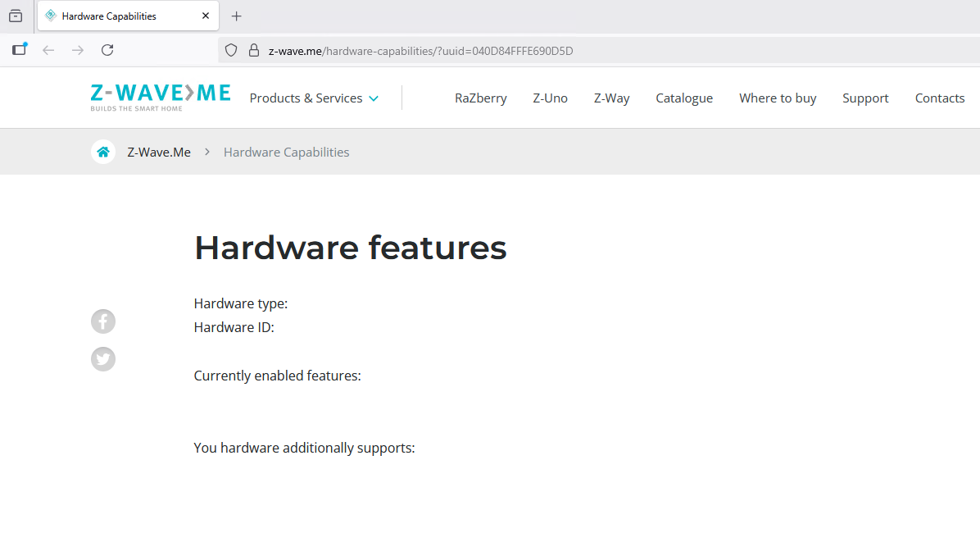Viewport: 980px width, 533px height.
Task: Open the sidebar toggle button
Action: coord(19,50)
